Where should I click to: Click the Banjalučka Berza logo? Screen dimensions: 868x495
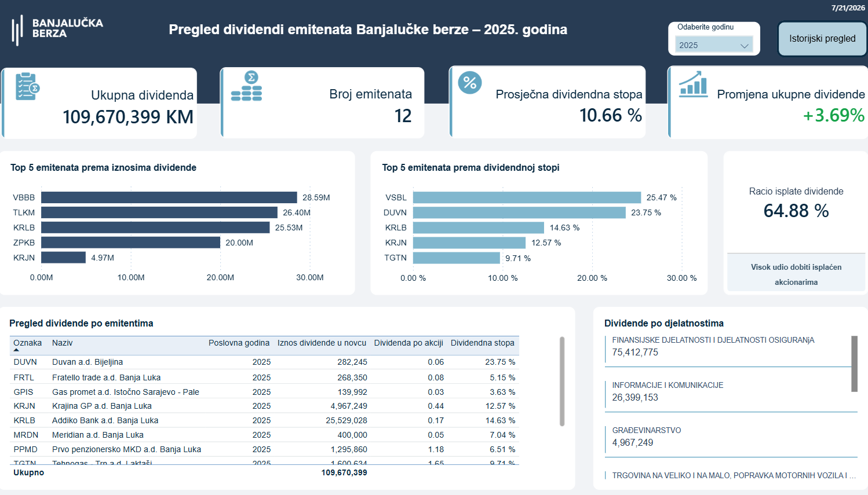57,30
